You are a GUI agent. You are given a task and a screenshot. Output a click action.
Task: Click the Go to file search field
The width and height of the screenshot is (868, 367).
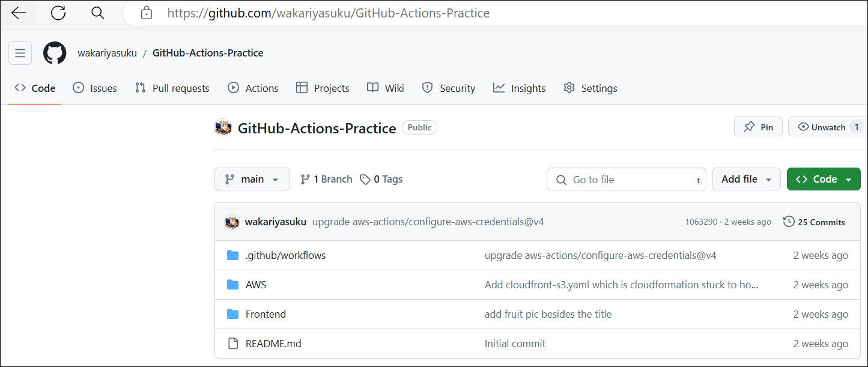(627, 179)
